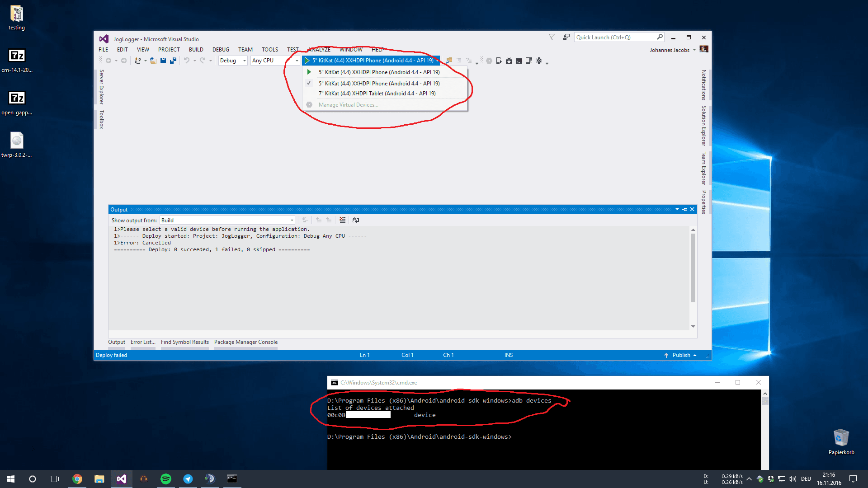Open the FILE menu

click(104, 50)
